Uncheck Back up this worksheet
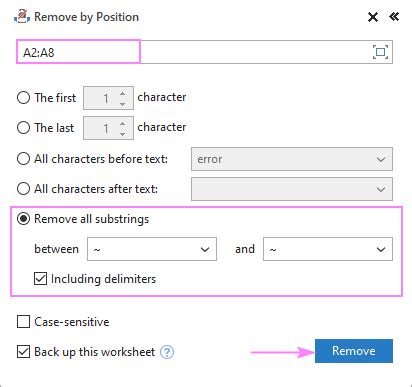The image size is (412, 387). 23,352
